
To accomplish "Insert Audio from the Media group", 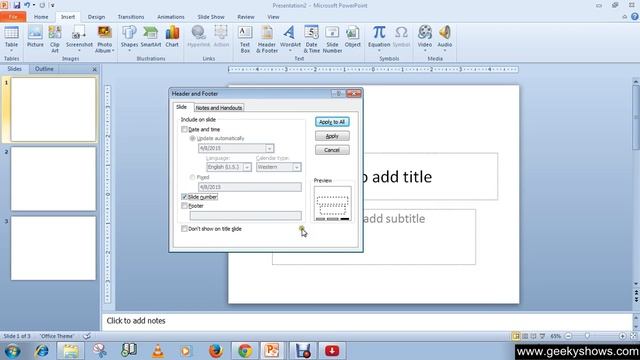I will click(444, 39).
